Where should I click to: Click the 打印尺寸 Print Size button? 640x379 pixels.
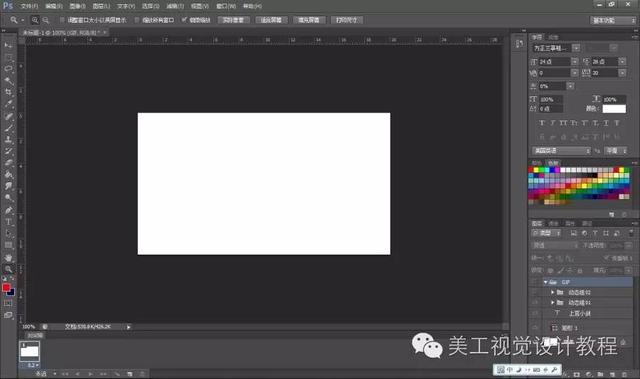pyautogui.click(x=347, y=20)
